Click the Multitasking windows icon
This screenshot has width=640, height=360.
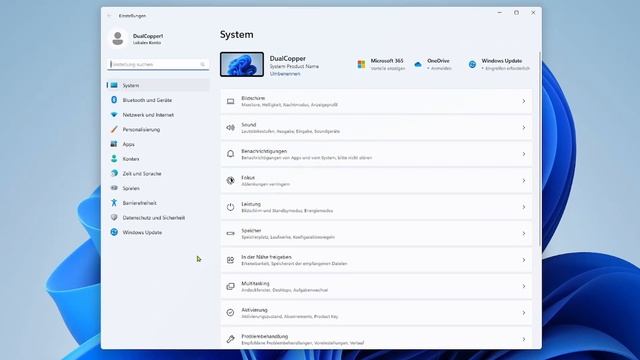click(x=231, y=287)
